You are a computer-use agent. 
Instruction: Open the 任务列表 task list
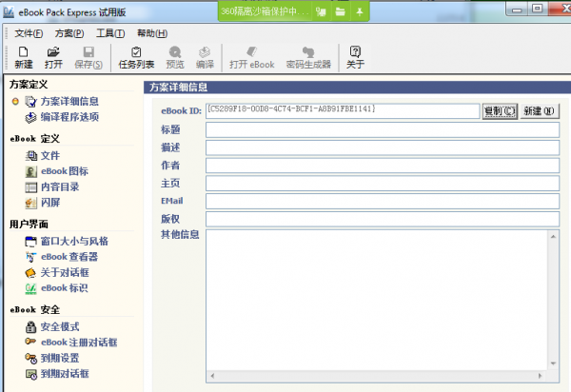[x=136, y=57]
